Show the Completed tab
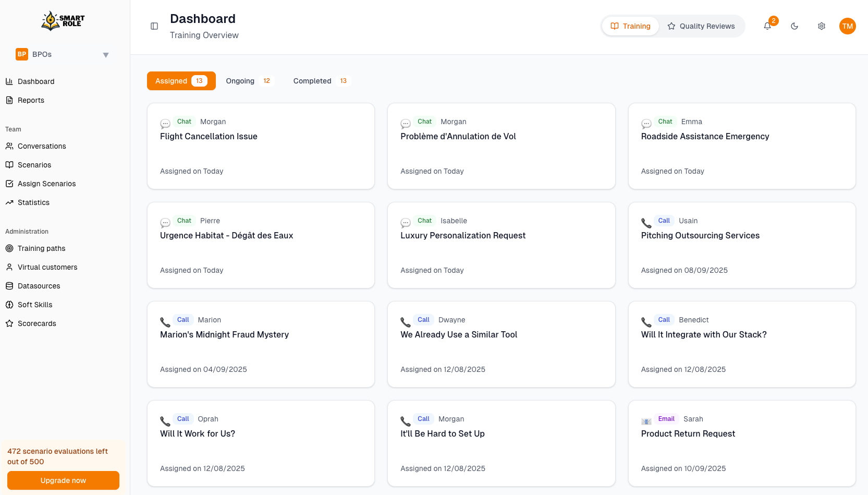The image size is (868, 495). pos(320,81)
